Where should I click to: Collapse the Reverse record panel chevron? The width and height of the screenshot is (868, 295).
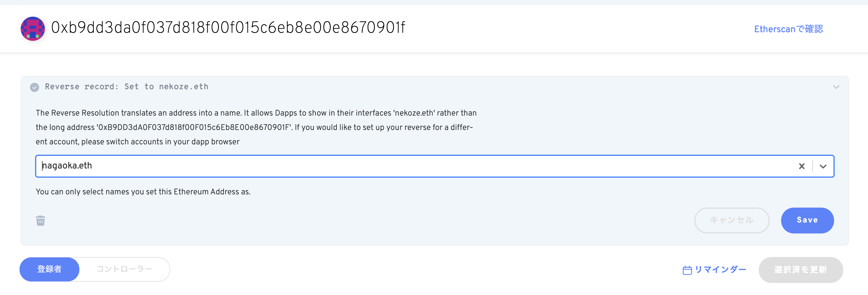pyautogui.click(x=836, y=87)
